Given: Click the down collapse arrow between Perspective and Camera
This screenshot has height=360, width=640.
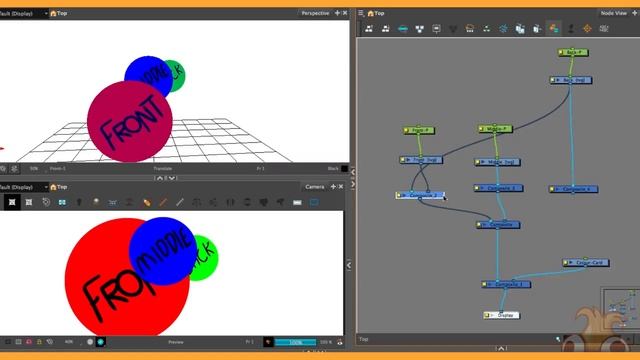Looking at the screenshot, I should (x=172, y=178).
